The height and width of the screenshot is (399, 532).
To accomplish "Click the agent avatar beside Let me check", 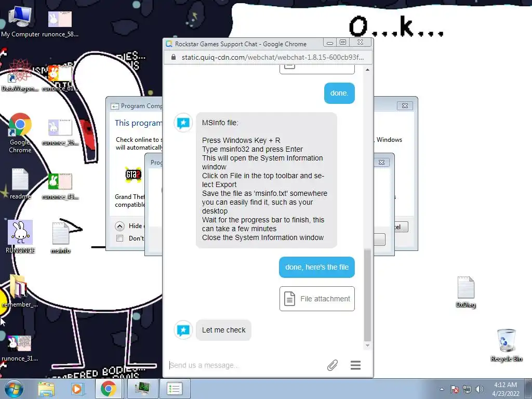I will click(183, 330).
